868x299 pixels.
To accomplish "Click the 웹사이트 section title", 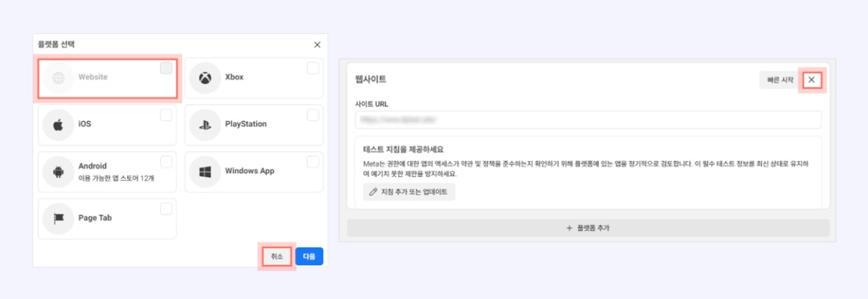I will pyautogui.click(x=371, y=79).
